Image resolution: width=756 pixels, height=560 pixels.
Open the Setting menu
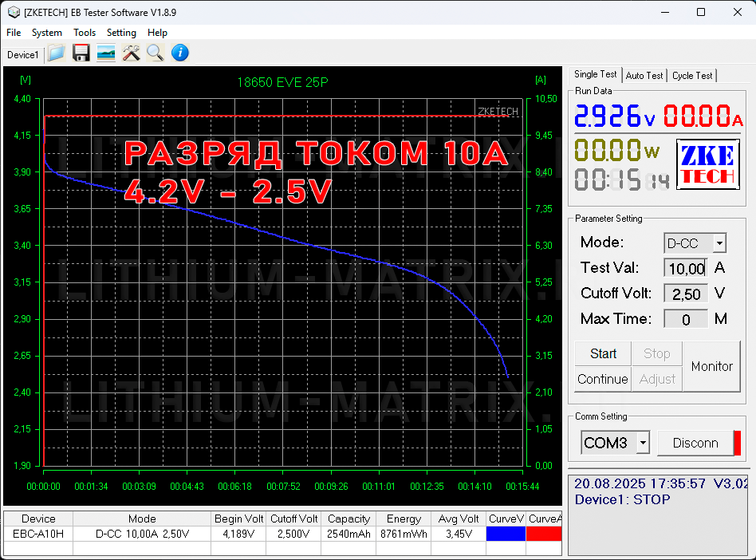pos(121,33)
